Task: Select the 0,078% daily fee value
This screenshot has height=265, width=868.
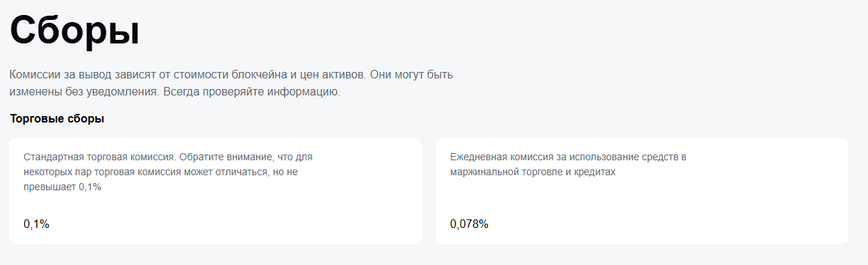Action: [469, 224]
